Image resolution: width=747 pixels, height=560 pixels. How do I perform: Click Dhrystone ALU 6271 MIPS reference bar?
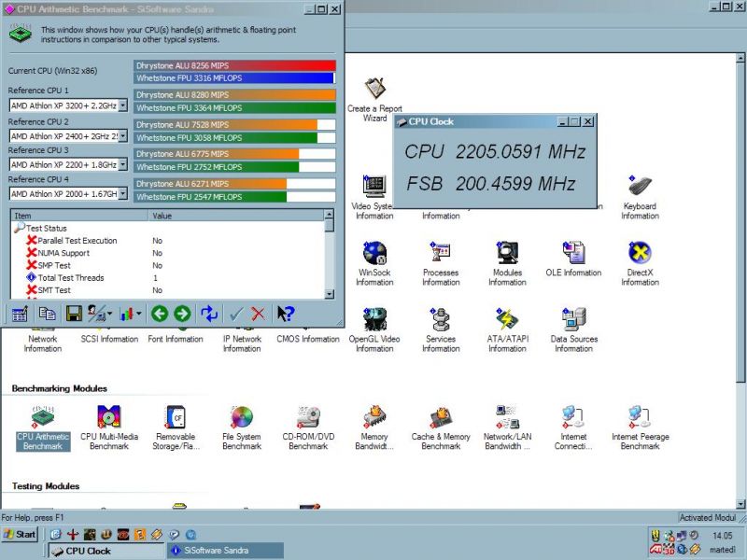[234, 184]
